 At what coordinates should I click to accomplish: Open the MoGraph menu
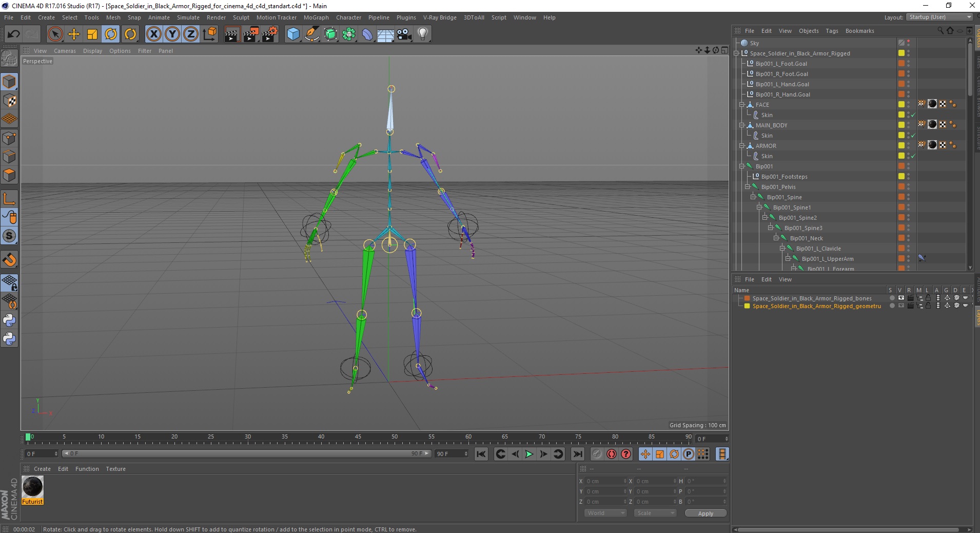click(x=316, y=17)
